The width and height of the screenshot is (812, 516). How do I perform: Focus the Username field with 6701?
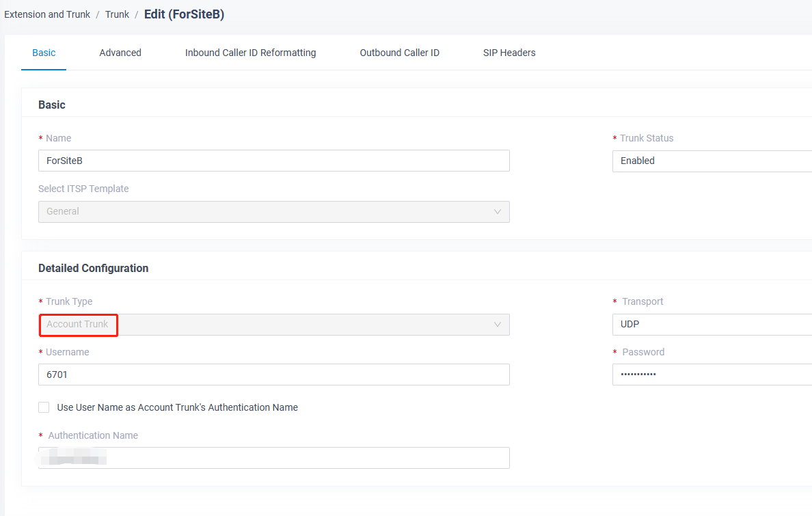273,375
